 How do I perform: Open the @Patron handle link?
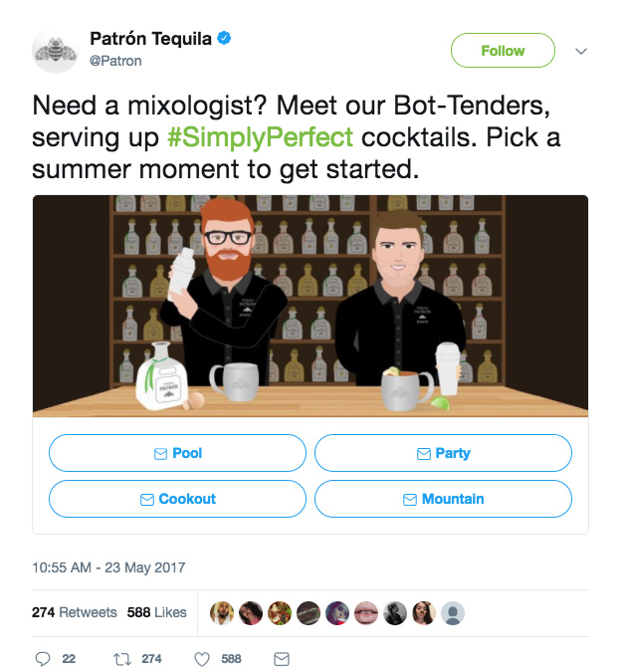click(115, 61)
